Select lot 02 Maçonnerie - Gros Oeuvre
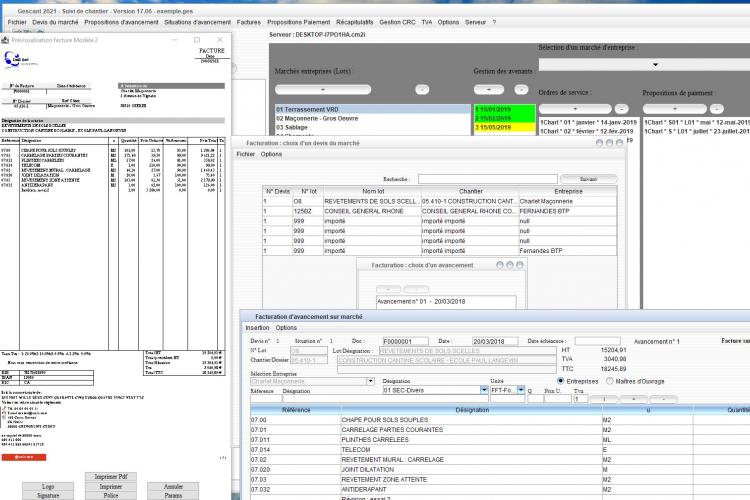The height and width of the screenshot is (500, 750). click(x=373, y=118)
